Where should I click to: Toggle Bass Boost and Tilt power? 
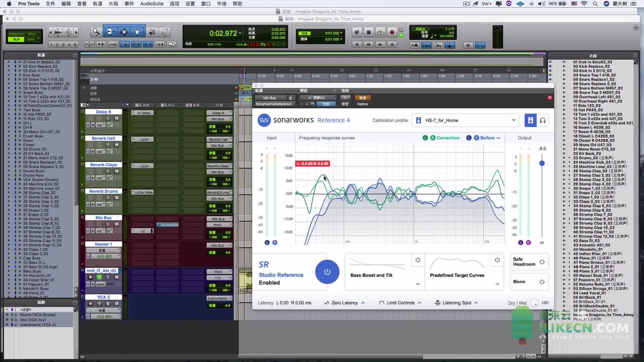(x=418, y=260)
